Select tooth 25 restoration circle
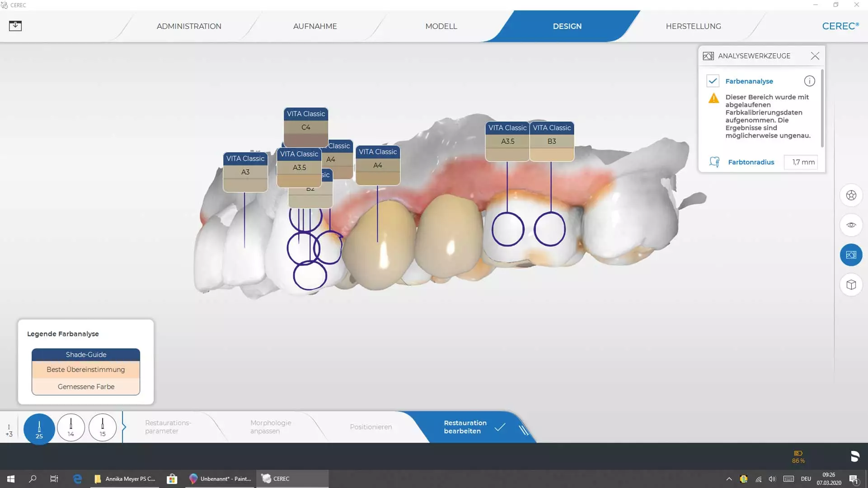 tap(39, 428)
